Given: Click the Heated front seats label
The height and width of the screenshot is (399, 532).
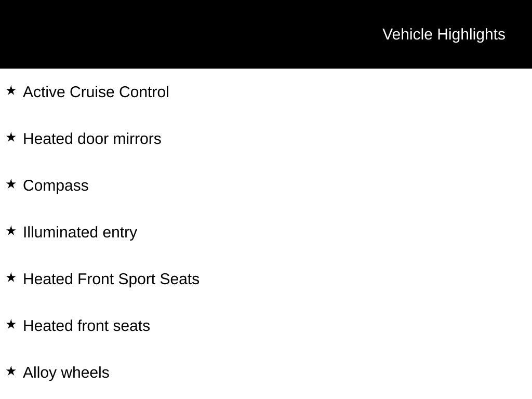Looking at the screenshot, I should pyautogui.click(x=86, y=326).
